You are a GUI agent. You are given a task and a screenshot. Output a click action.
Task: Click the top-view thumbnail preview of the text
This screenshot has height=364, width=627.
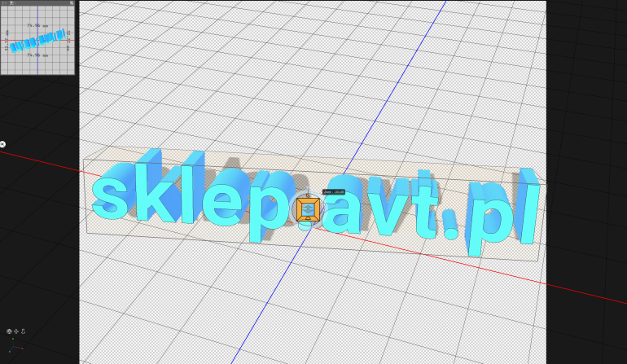(37, 41)
